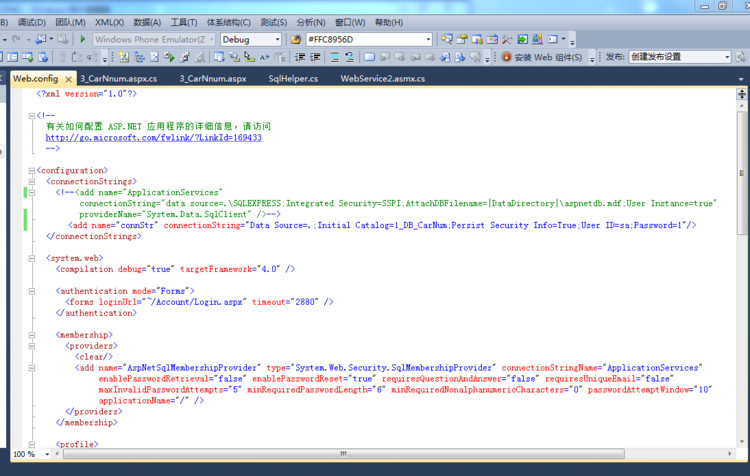Collapse the <profile> block
The width and height of the screenshot is (750, 476).
click(x=32, y=444)
